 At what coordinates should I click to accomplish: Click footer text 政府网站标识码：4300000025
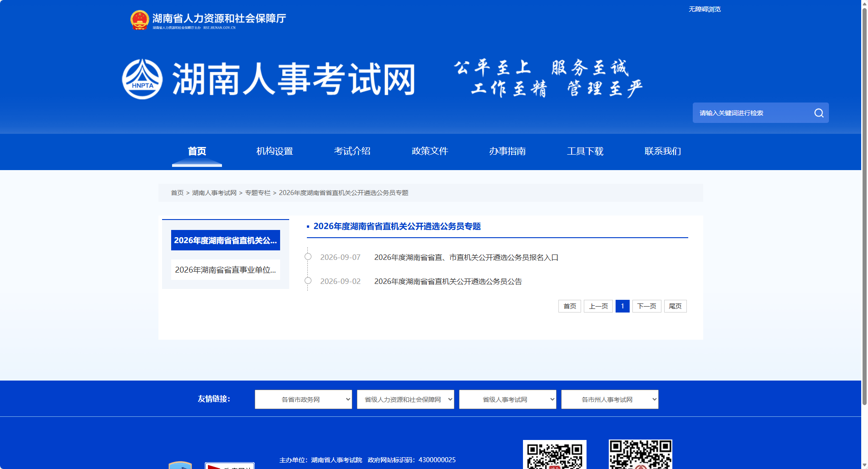point(412,460)
